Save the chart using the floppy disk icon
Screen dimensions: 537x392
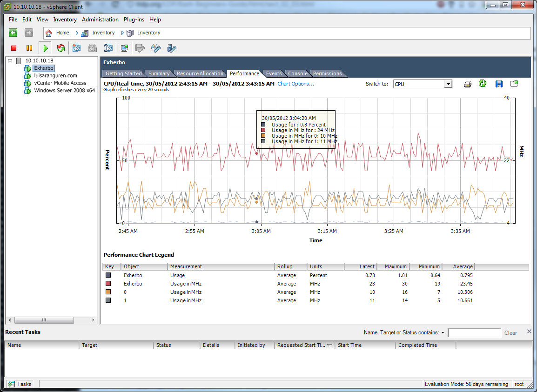click(499, 84)
